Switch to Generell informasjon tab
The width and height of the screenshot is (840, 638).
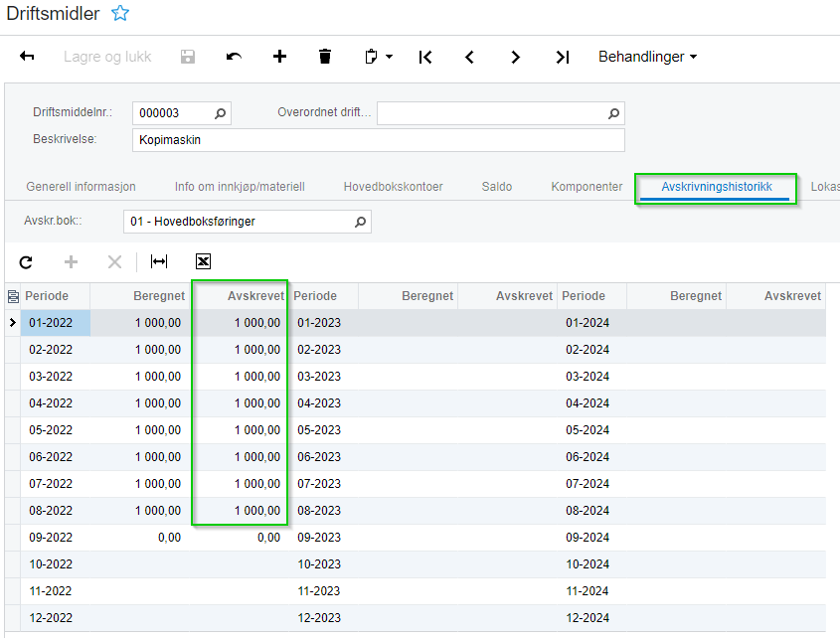click(81, 187)
